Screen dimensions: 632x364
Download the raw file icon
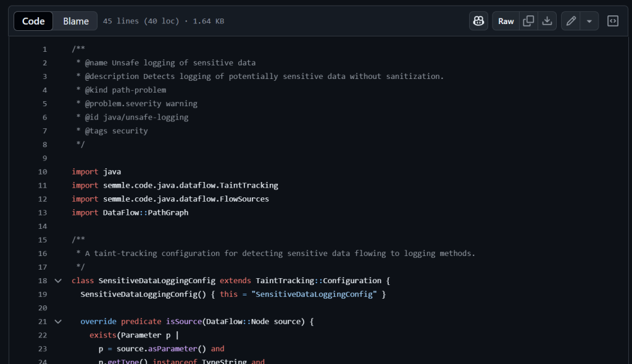pyautogui.click(x=547, y=21)
